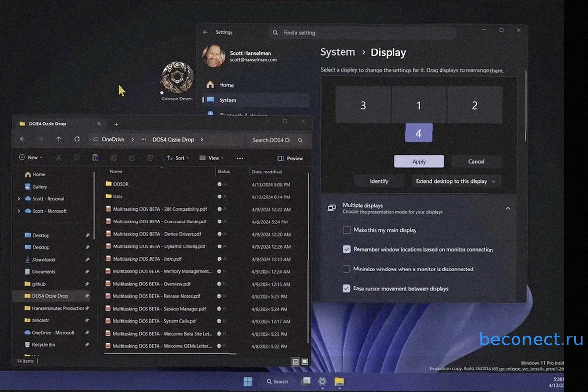This screenshot has height=392, width=588.
Task: Click the Search DOS4 Ozzie Drop field
Action: click(277, 140)
